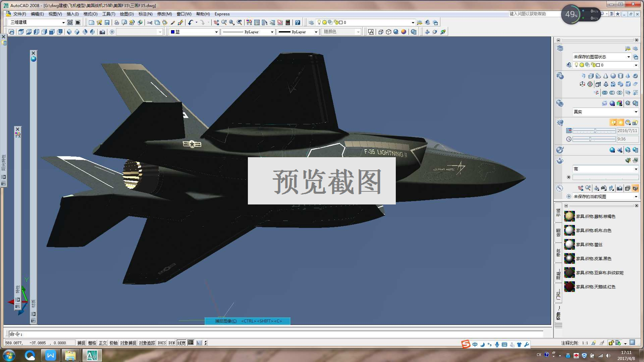The height and width of the screenshot is (362, 644).
Task: Click the Create Camera icon
Action: 102,32
